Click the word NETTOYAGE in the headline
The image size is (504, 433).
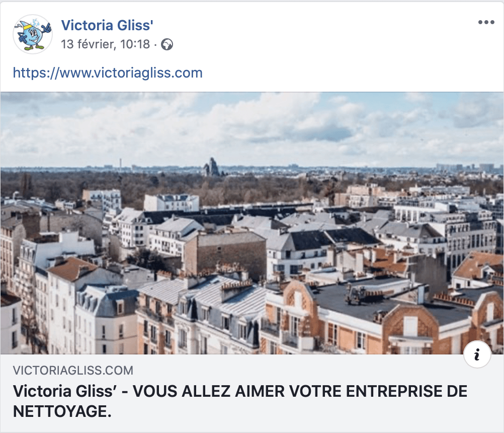click(x=62, y=411)
